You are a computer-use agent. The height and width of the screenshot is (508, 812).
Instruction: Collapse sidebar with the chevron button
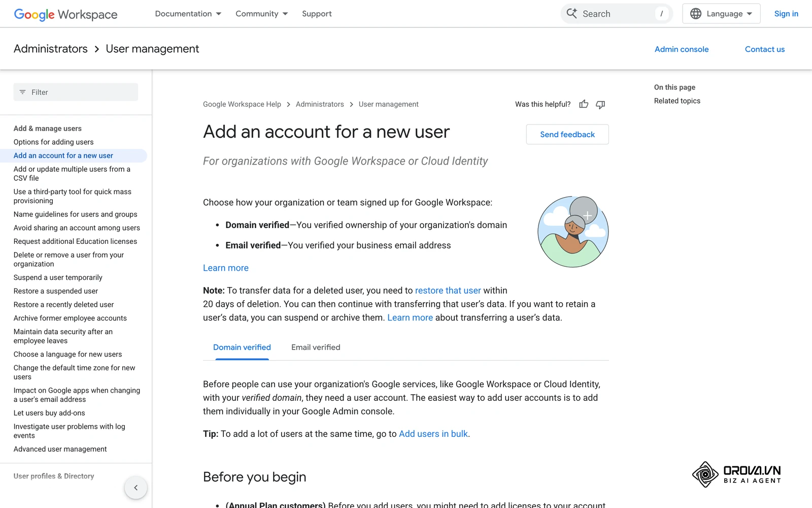pos(136,488)
